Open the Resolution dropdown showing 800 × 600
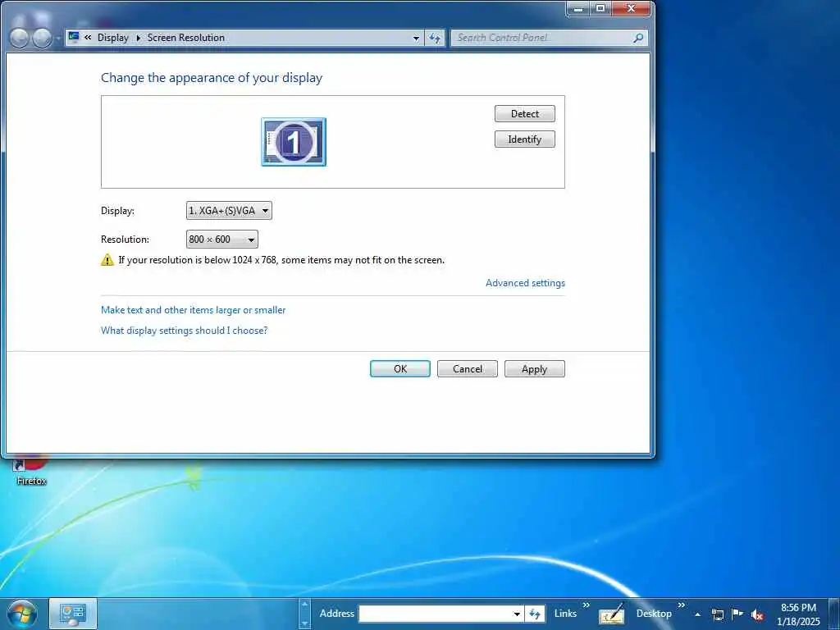 point(221,239)
